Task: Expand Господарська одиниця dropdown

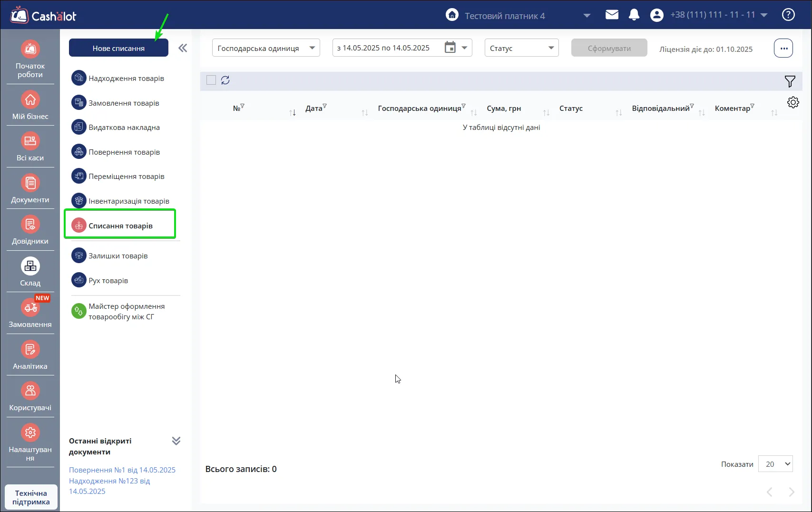Action: 266,48
